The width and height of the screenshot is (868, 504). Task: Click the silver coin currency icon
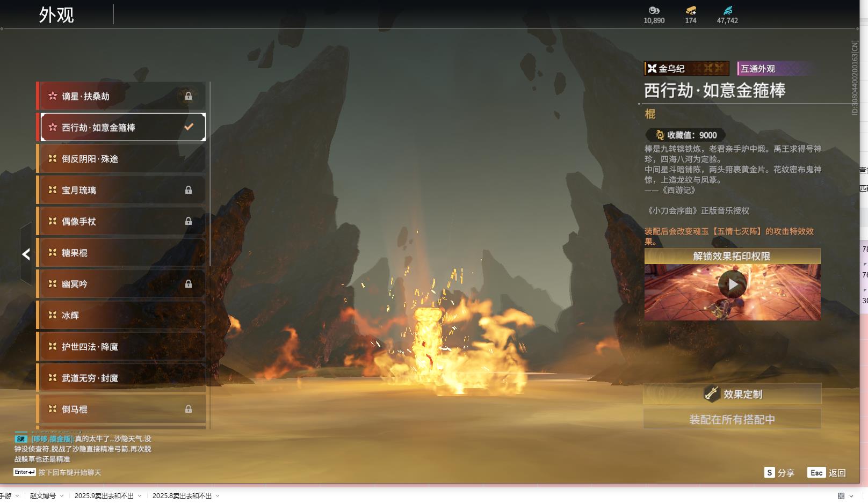tap(654, 10)
